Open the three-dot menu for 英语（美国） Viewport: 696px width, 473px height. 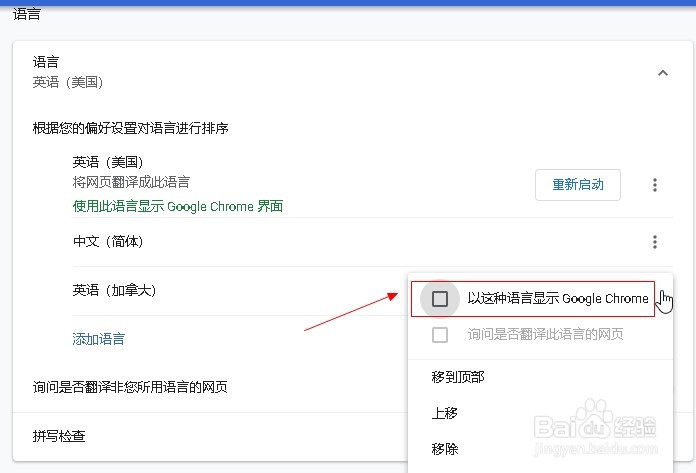tap(655, 185)
